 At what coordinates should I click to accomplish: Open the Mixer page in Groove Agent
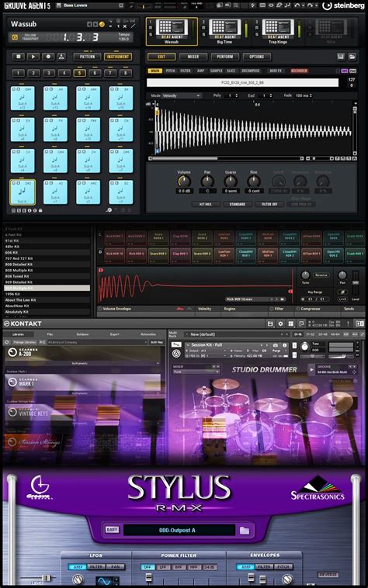[193, 57]
